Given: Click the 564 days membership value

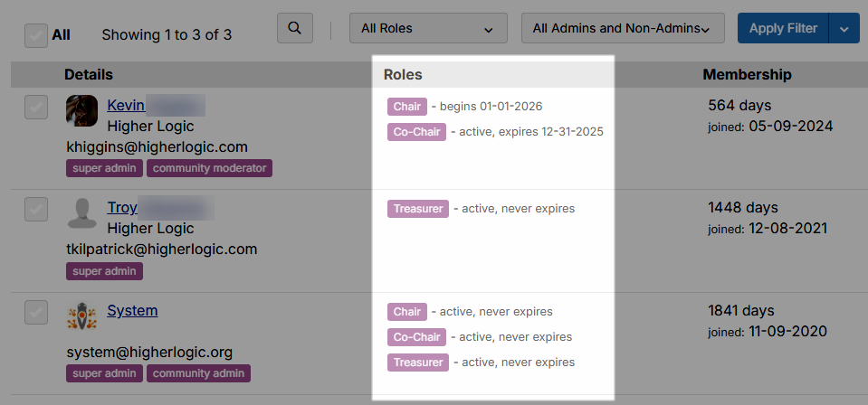Looking at the screenshot, I should tap(739, 105).
